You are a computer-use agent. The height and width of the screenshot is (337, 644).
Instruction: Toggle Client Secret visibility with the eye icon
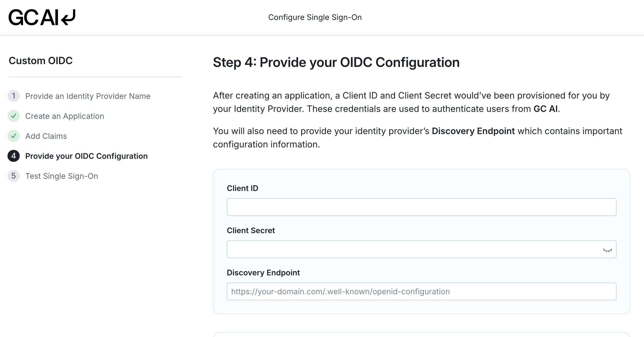pyautogui.click(x=607, y=250)
